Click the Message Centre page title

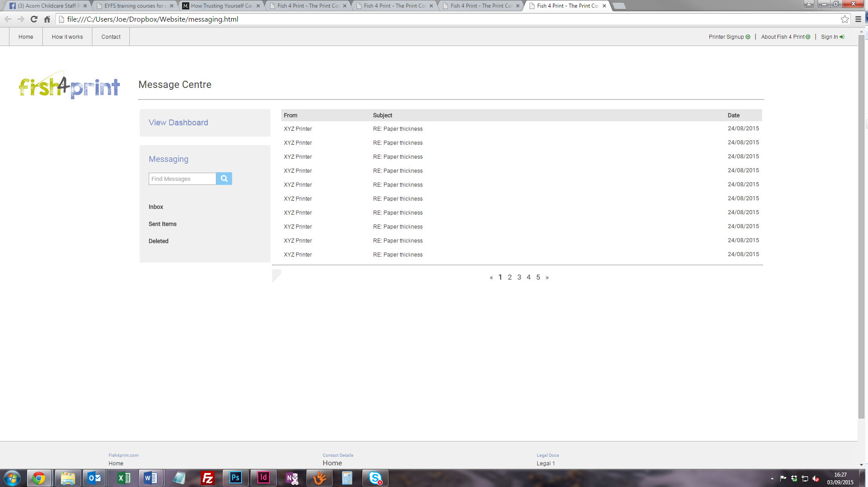175,85
